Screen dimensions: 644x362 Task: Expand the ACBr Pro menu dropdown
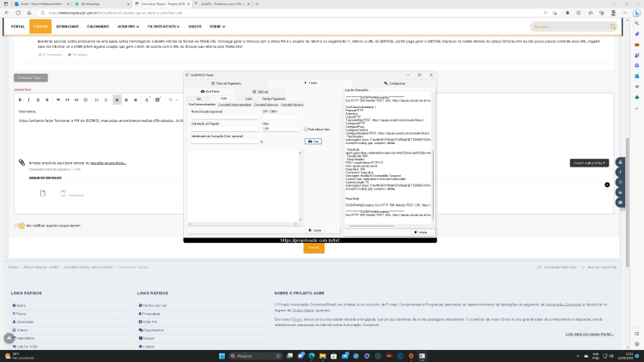pos(128,27)
